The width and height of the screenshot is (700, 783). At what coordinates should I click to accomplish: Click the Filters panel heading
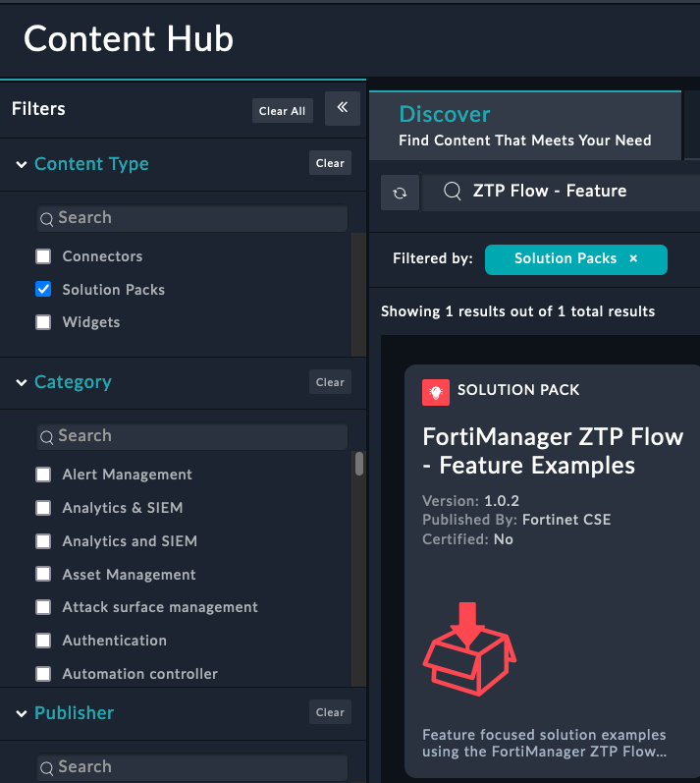tap(38, 109)
